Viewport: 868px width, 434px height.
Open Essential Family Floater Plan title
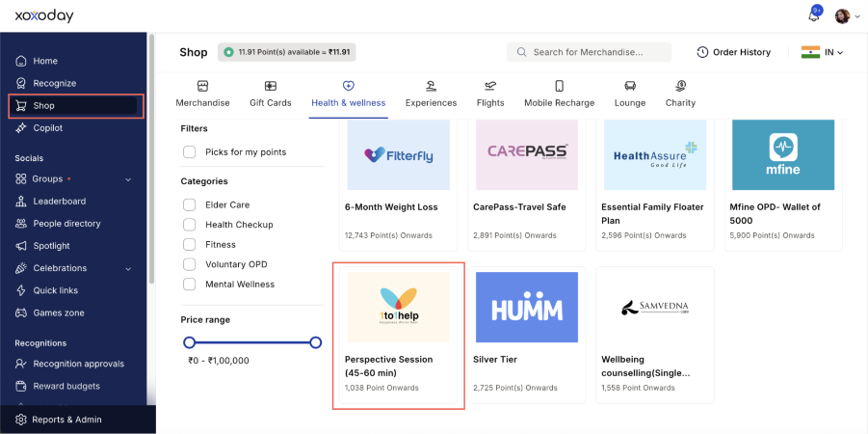coord(652,213)
